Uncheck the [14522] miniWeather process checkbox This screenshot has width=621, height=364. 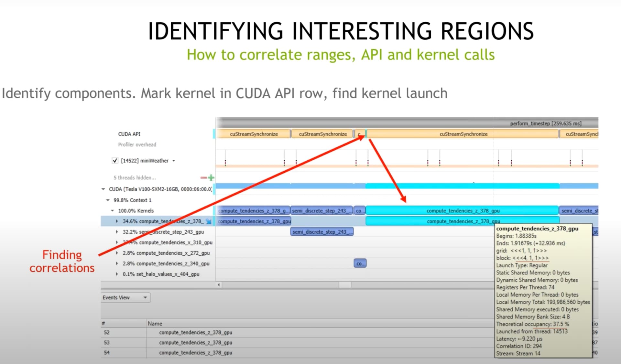[x=115, y=160]
